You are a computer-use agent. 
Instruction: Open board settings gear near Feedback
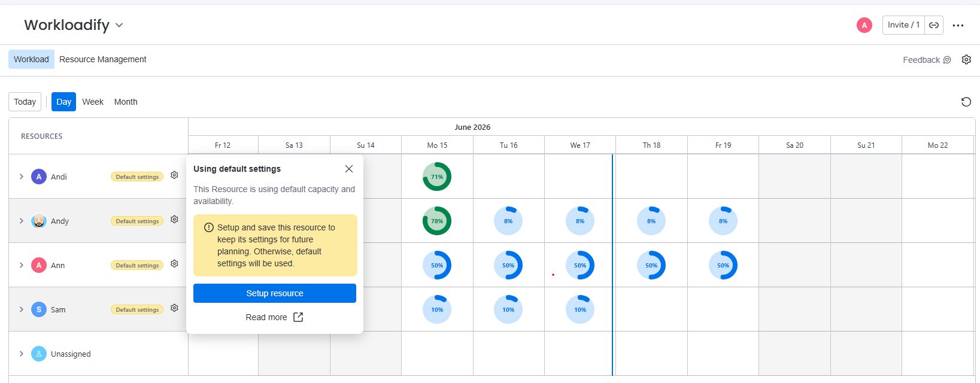pyautogui.click(x=966, y=60)
